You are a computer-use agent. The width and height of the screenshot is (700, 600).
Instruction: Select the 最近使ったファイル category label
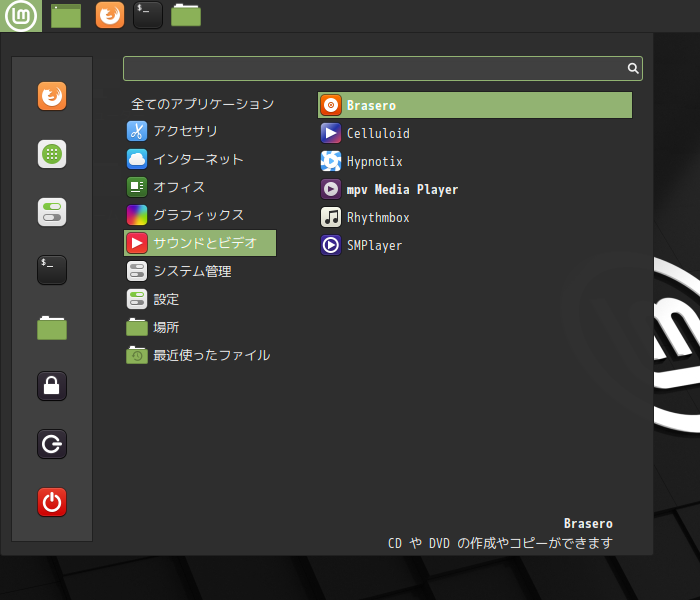pos(212,355)
